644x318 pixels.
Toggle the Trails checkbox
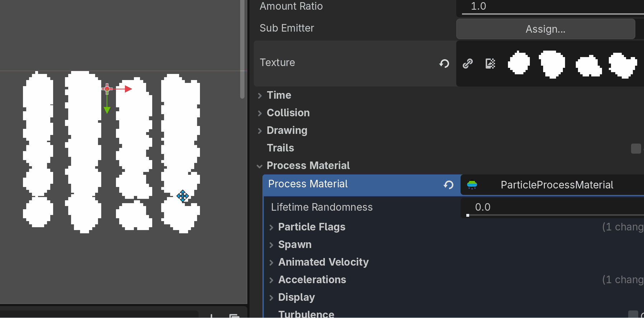pyautogui.click(x=636, y=148)
